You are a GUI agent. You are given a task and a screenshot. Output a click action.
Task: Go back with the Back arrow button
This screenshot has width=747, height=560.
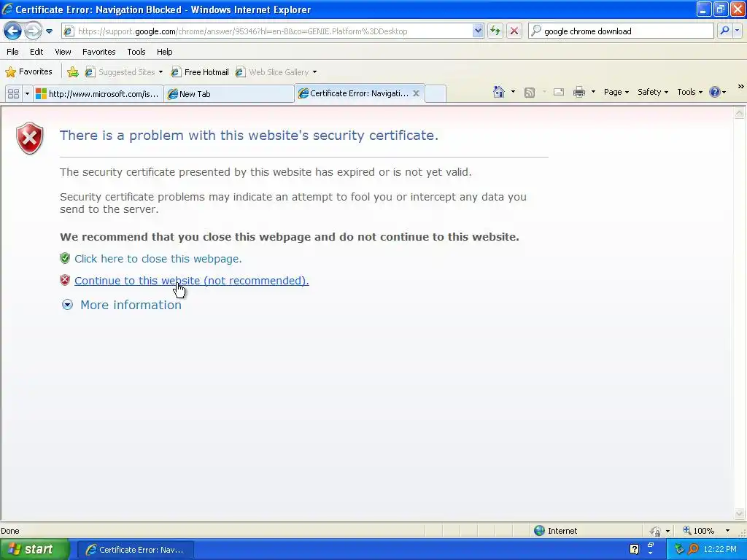coord(12,31)
